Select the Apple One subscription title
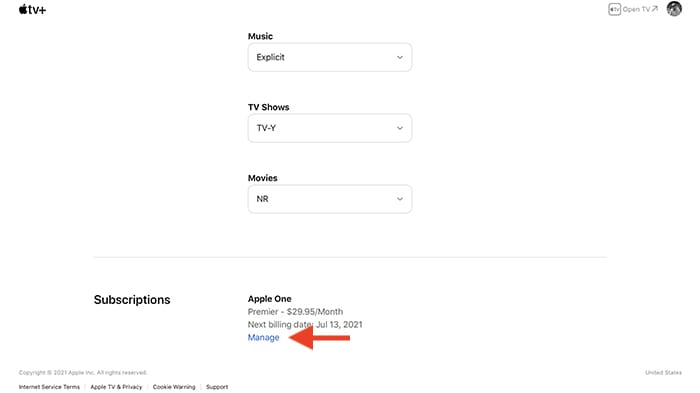This screenshot has height=393, width=700. coord(270,299)
